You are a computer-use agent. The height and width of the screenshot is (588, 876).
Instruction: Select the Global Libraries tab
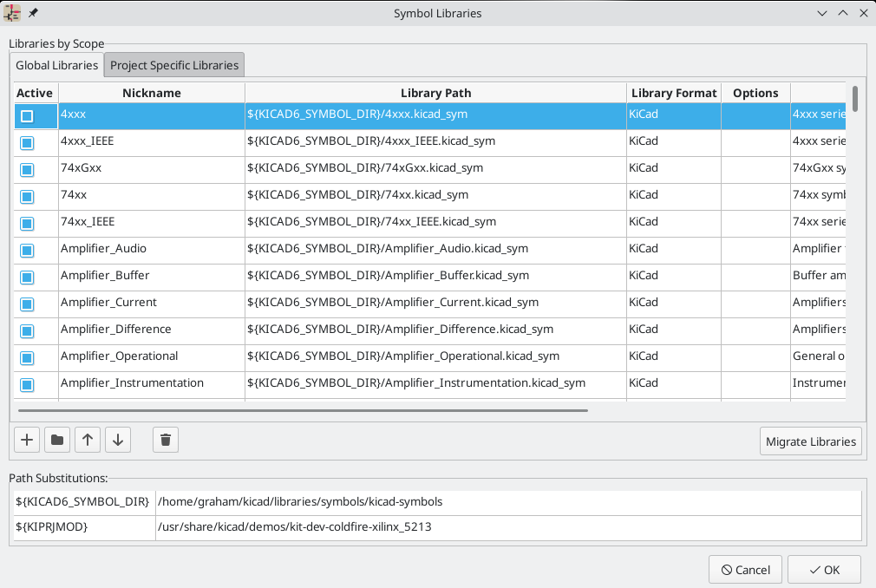click(57, 65)
